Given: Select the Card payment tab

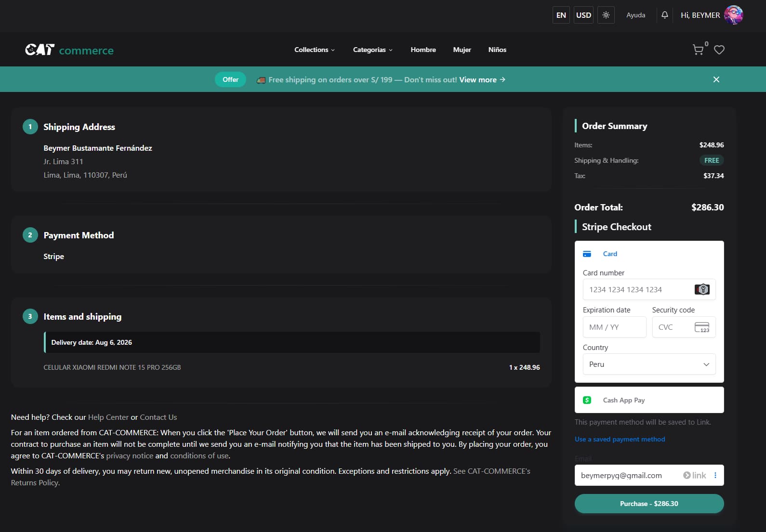Looking at the screenshot, I should [649, 254].
